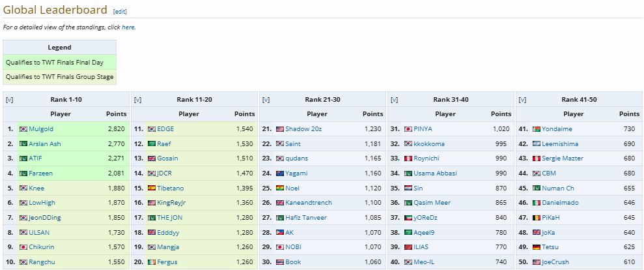The height and width of the screenshot is (270, 644).
Task: Visit the Qasim Meer player page
Action: pyautogui.click(x=432, y=203)
